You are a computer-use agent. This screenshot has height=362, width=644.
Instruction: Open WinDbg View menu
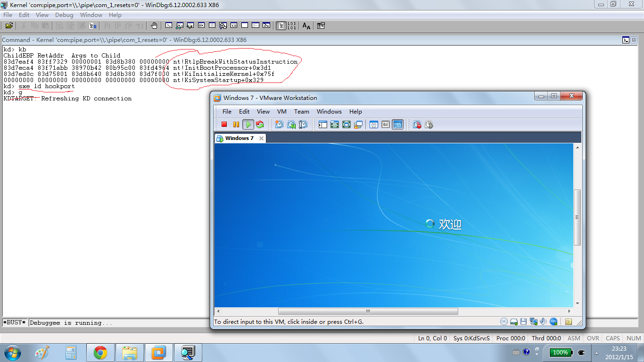coord(42,15)
